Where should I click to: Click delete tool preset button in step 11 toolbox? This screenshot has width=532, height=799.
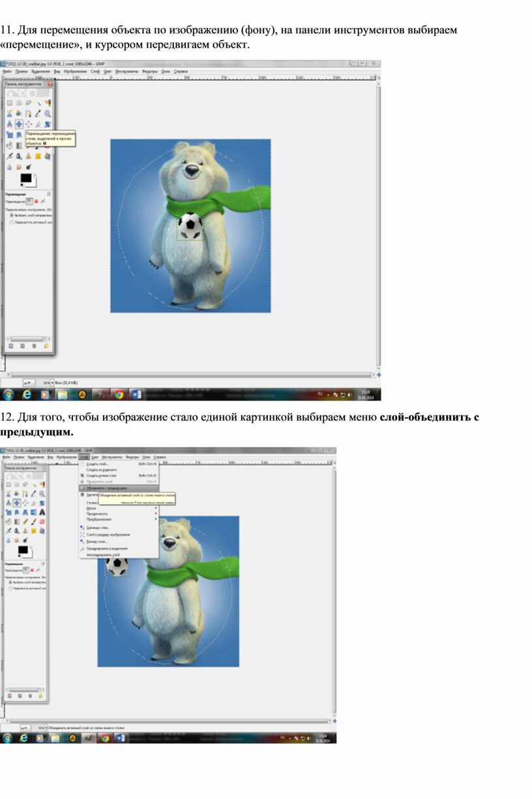(x=35, y=346)
